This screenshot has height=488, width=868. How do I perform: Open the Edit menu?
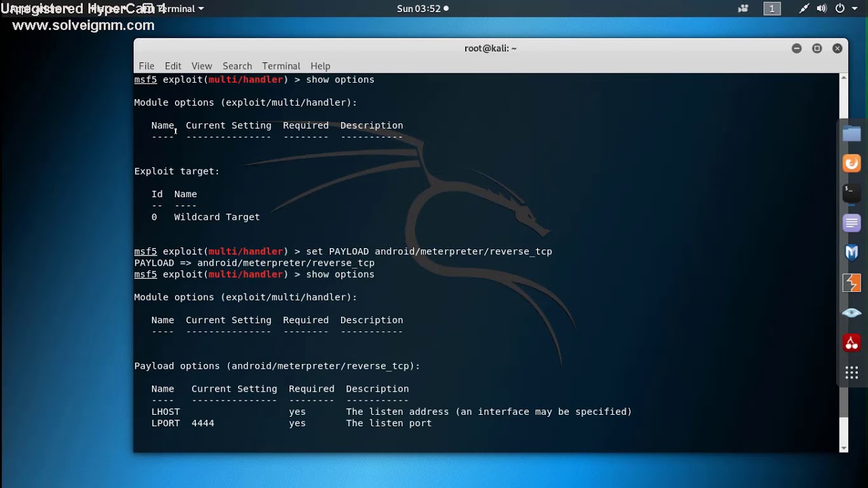173,66
